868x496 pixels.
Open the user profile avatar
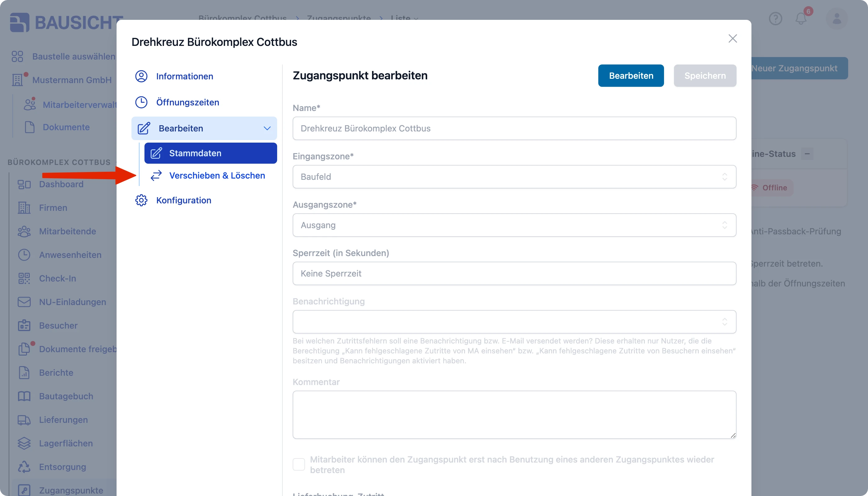(837, 19)
